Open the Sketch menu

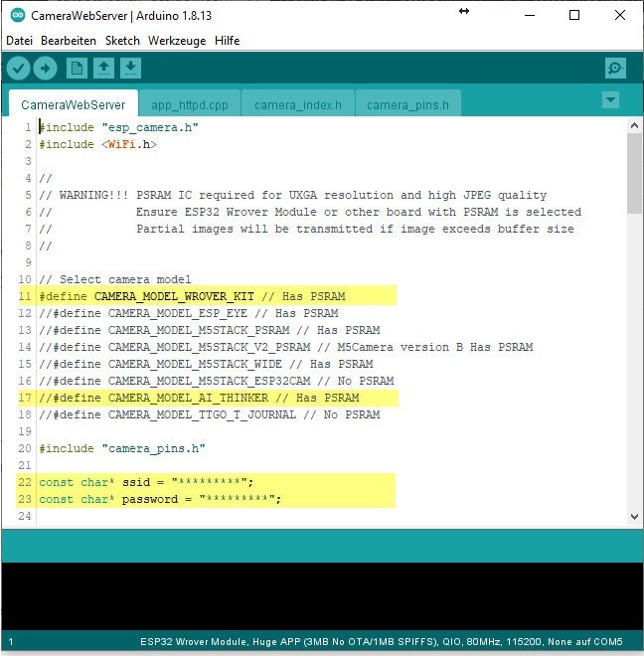point(122,41)
